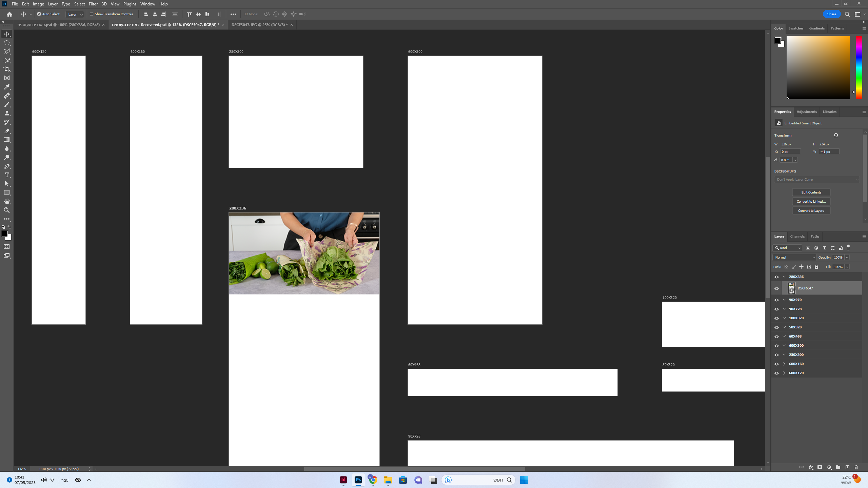Image resolution: width=868 pixels, height=488 pixels.
Task: Select the Clone Stamp tool
Action: 7,113
